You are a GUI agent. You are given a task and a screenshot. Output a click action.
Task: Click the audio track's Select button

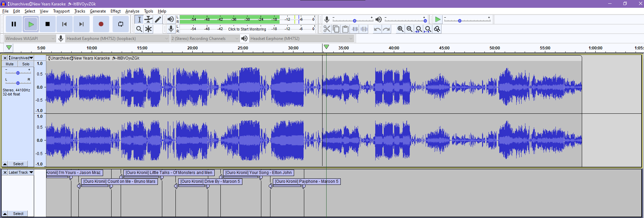coord(18,164)
